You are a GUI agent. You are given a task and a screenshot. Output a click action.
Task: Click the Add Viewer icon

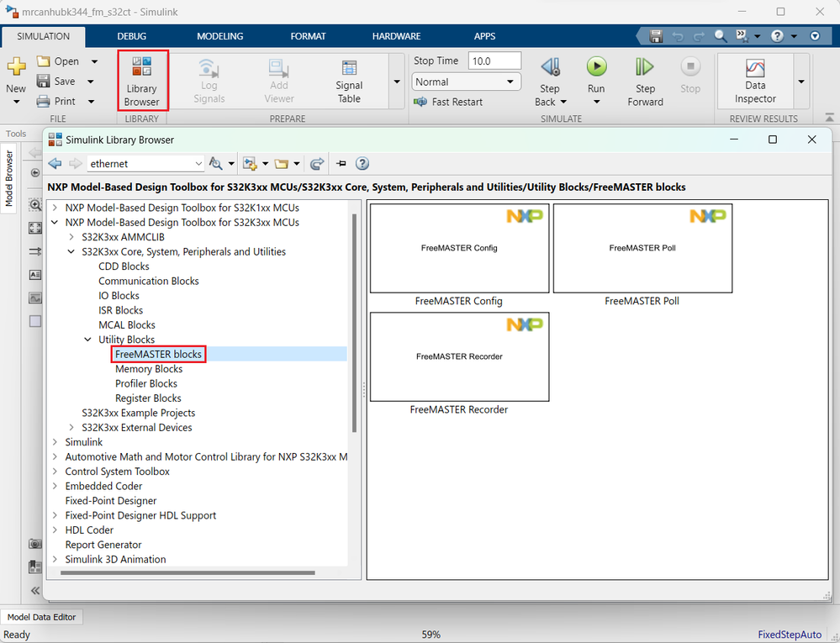(278, 69)
